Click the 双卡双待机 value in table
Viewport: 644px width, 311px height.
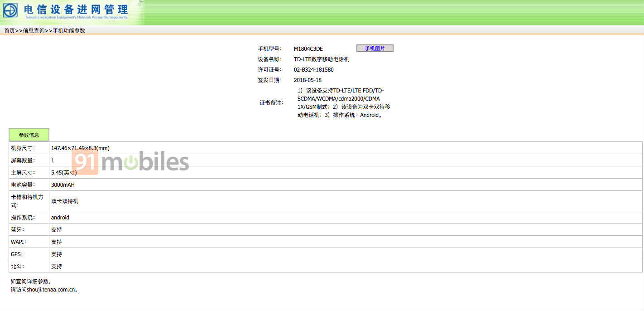coord(64,201)
